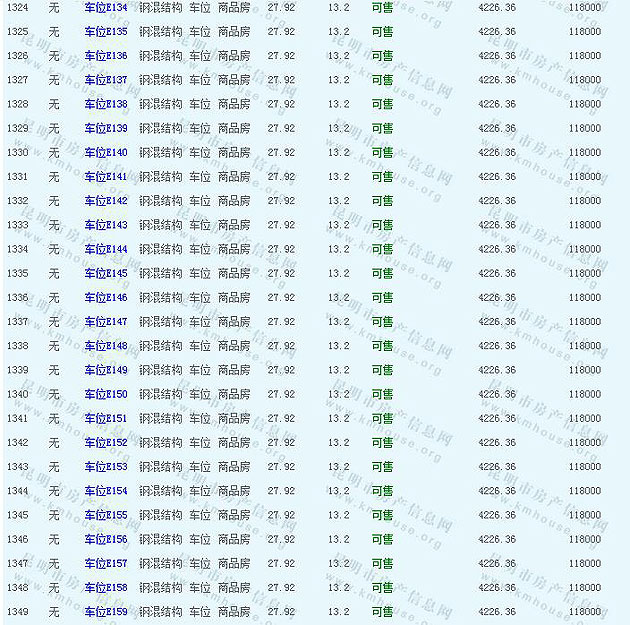The image size is (630, 625).
Task: View the 车位E150 listing
Action: 105,394
